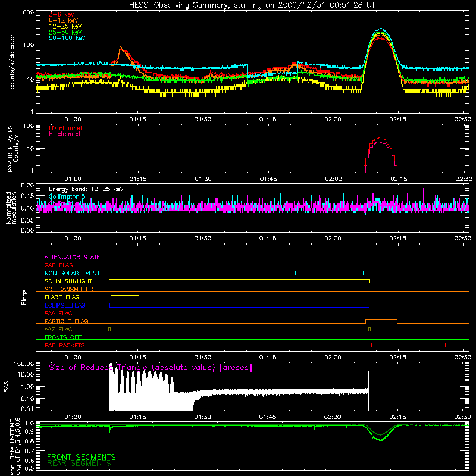Click the ATTENUATOR STATE flag label
The width and height of the screenshot is (476, 476).
click(72, 257)
